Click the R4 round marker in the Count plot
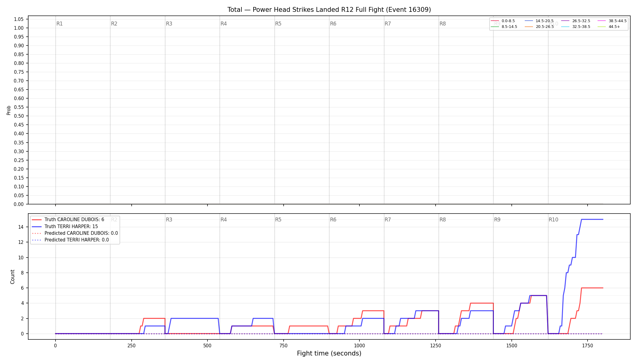This screenshot has height=364, width=637. (224, 220)
